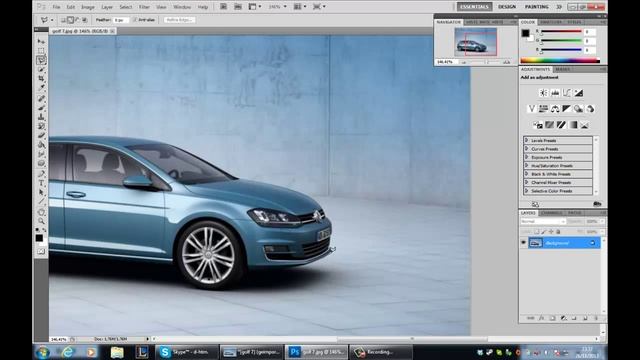640x360 pixels.
Task: Open Skype from the taskbar
Action: (187, 352)
